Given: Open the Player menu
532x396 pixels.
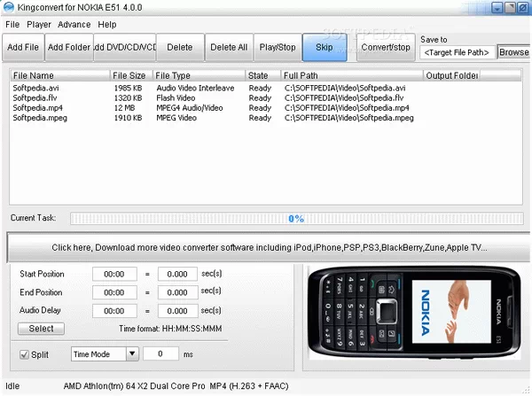Looking at the screenshot, I should (x=39, y=25).
